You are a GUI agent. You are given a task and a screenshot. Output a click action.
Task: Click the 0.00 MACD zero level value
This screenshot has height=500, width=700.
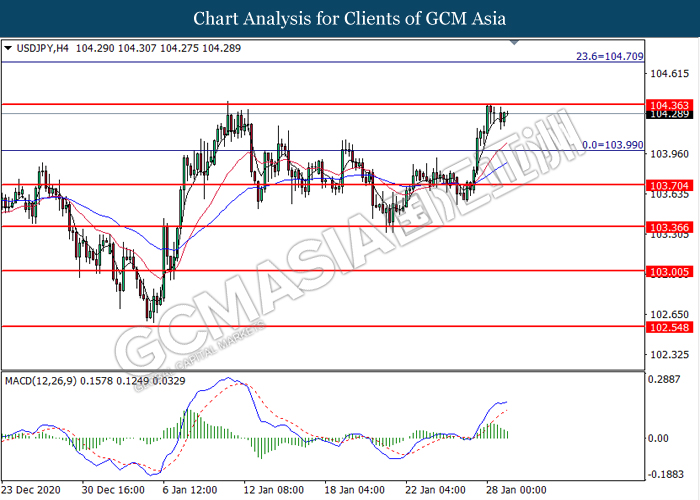[658, 438]
